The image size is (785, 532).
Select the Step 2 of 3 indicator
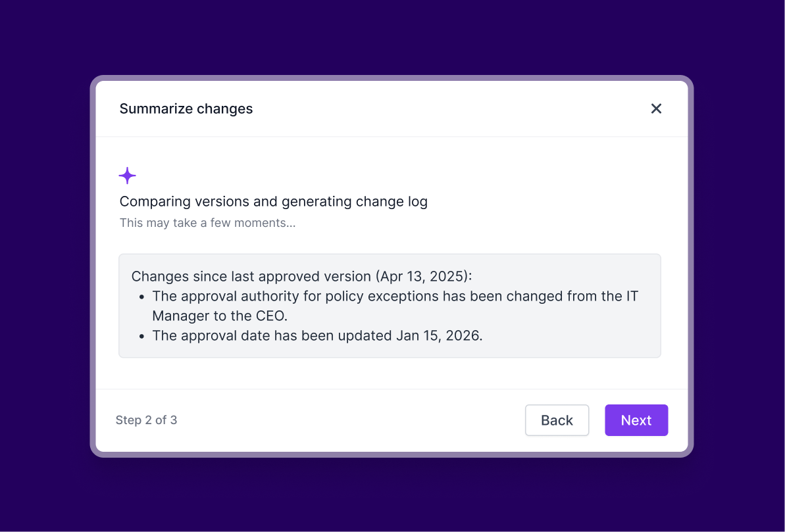pos(146,420)
